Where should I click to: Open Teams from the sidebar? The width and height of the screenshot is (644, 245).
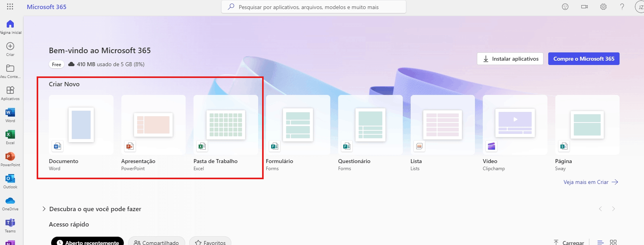click(10, 223)
